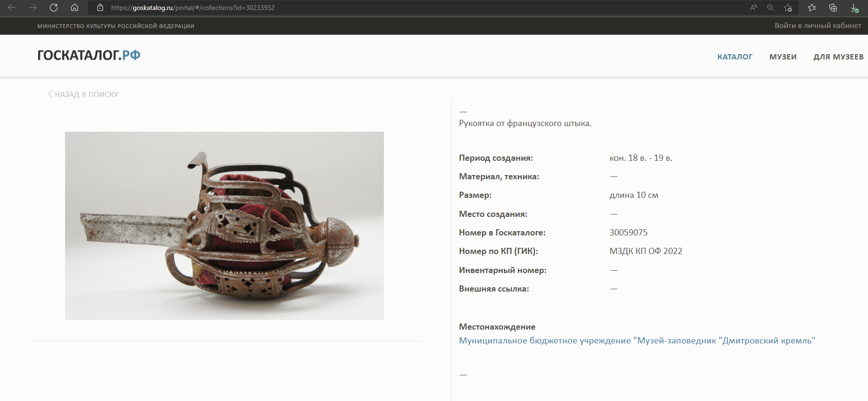Reload the page with the refresh icon
Viewport: 868px width, 401px height.
coord(54,8)
